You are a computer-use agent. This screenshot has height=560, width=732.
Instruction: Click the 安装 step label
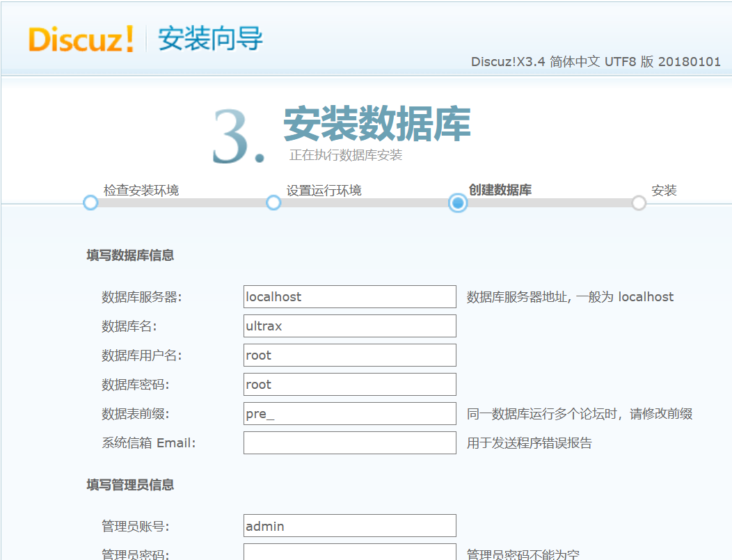[x=664, y=190]
